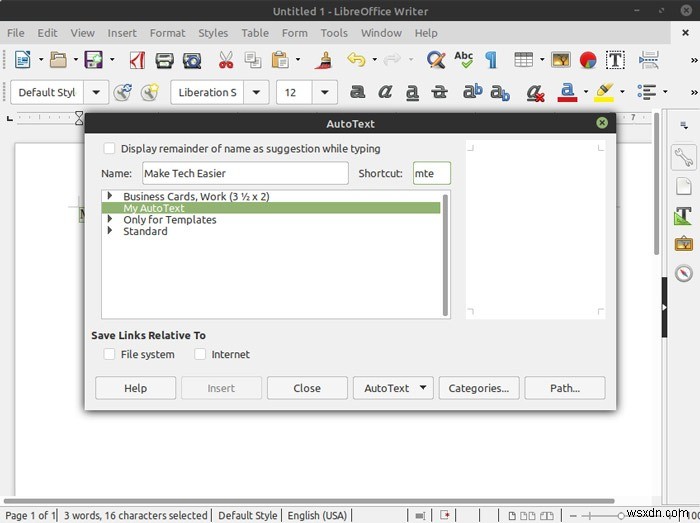Apply Superscript formatting icon
The width and height of the screenshot is (700, 523).
pyautogui.click(x=472, y=91)
